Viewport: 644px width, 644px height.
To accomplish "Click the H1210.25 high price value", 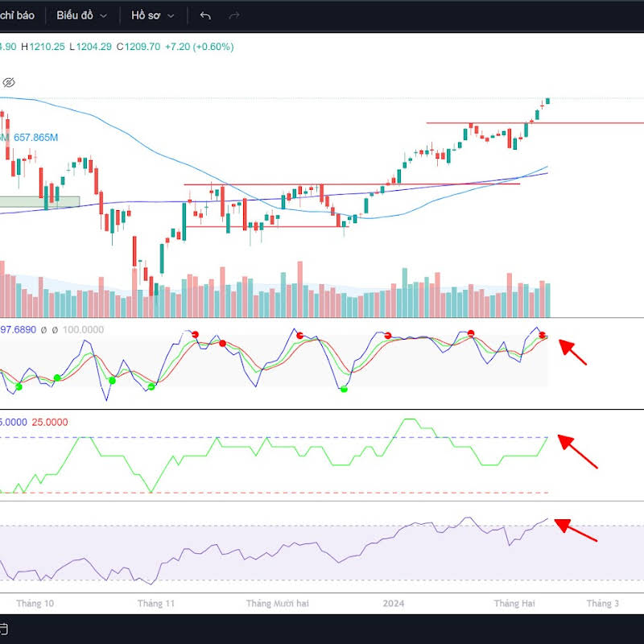I will tap(43, 47).
